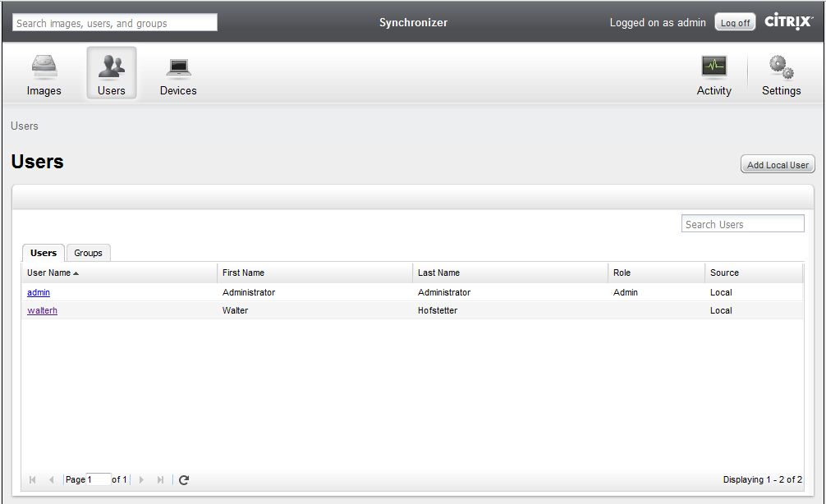Go to the last page arrow
Viewport: 826px width, 504px height.
160,480
